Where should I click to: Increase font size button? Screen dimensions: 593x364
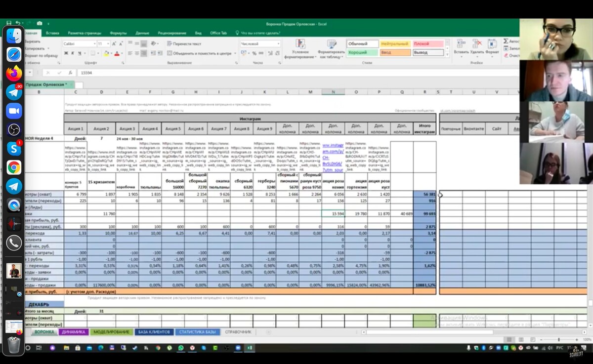pos(115,44)
